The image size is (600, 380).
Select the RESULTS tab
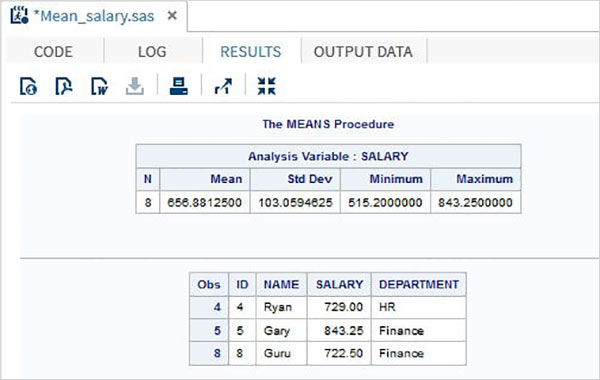point(251,52)
